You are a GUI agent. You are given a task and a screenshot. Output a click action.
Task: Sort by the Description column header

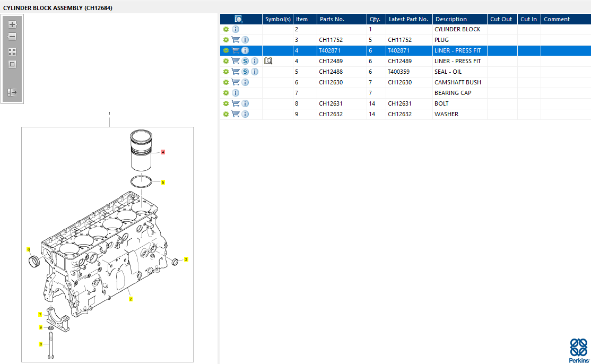pos(460,19)
